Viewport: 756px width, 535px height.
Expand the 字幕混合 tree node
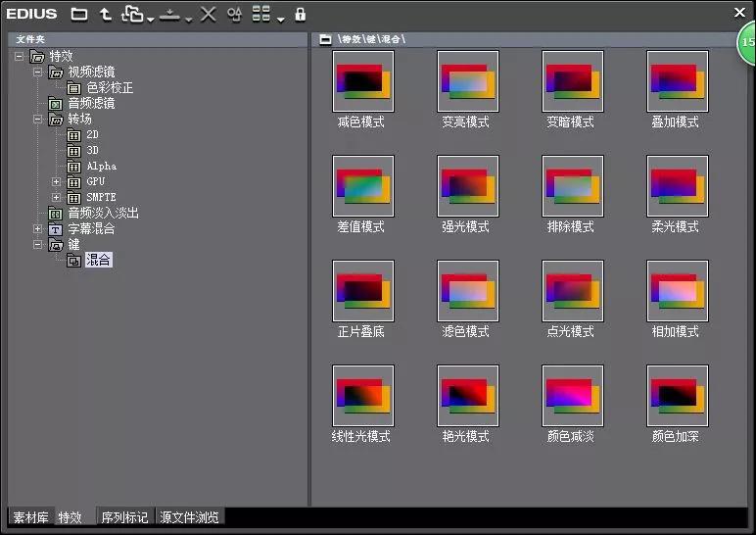pyautogui.click(x=38, y=229)
